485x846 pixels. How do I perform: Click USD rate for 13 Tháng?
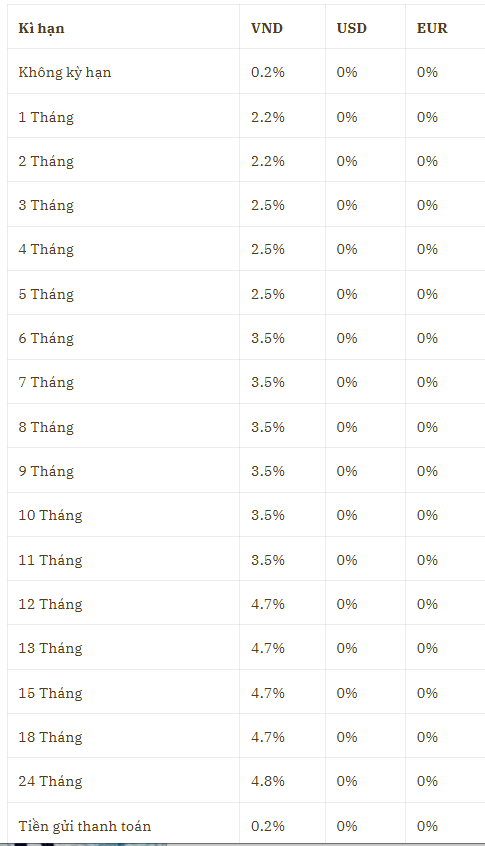click(x=347, y=648)
